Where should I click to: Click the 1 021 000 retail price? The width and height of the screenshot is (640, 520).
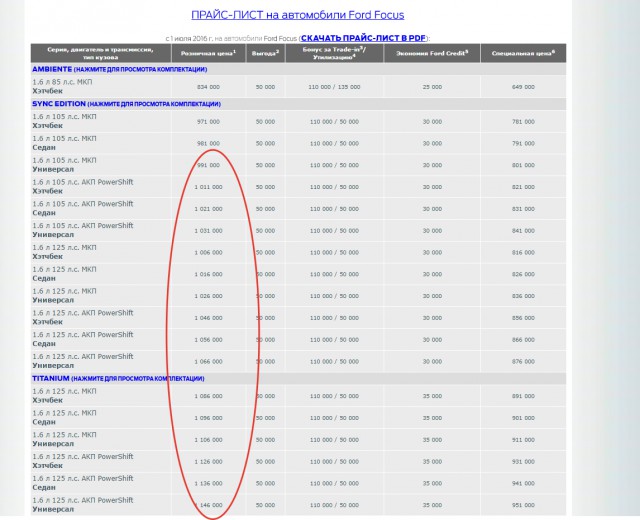coord(208,209)
